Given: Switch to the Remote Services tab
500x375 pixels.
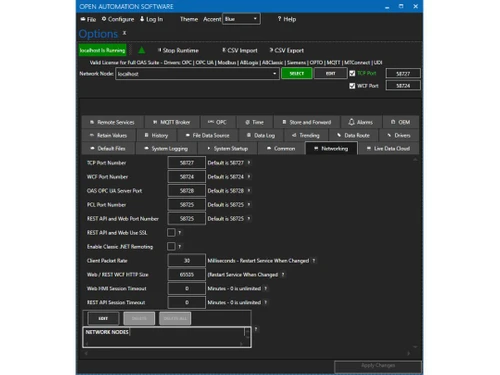Looking at the screenshot, I should [113, 122].
